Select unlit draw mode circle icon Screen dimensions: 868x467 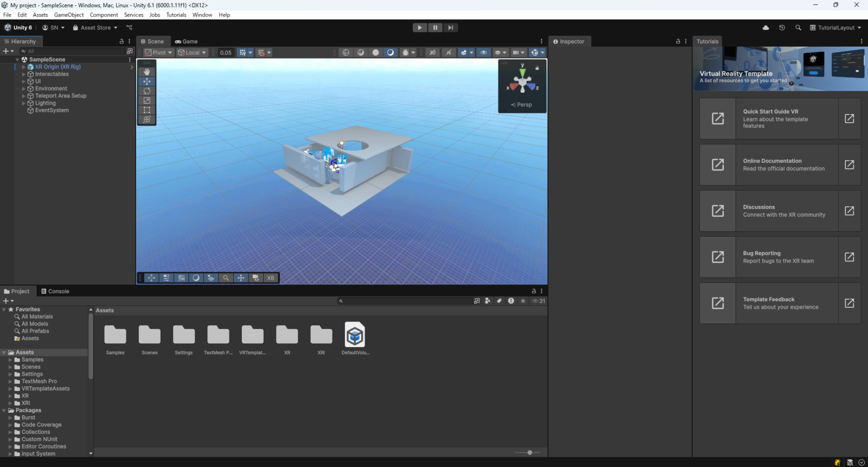pos(375,53)
